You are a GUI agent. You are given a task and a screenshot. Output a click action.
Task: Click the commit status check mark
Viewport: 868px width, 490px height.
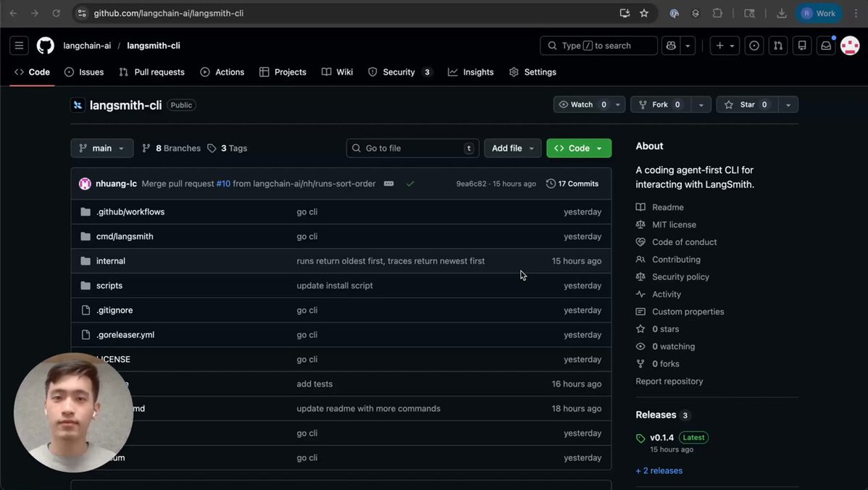click(410, 184)
